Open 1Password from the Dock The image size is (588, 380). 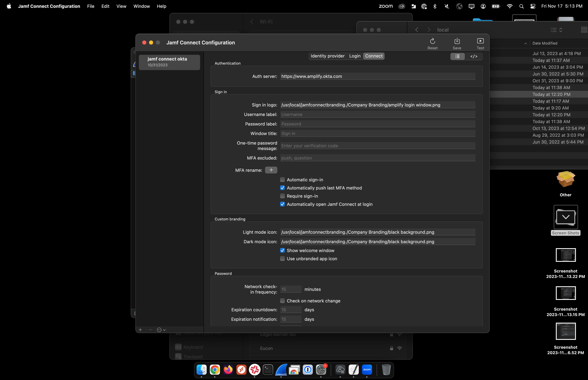(x=308, y=370)
